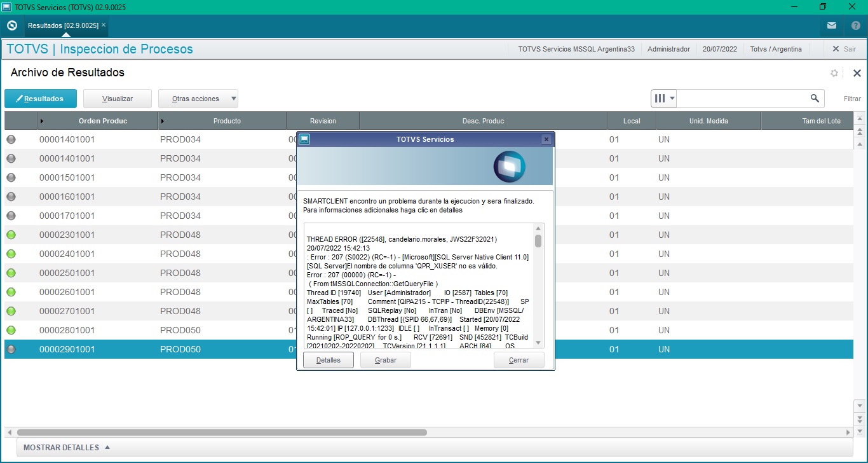Click the green status circle for order 00002401001

tap(11, 254)
